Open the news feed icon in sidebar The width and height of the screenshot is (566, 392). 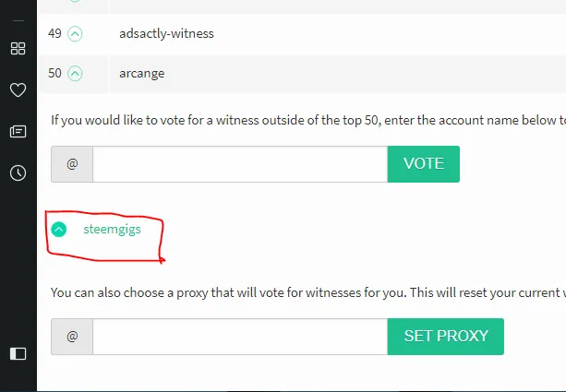click(x=18, y=131)
